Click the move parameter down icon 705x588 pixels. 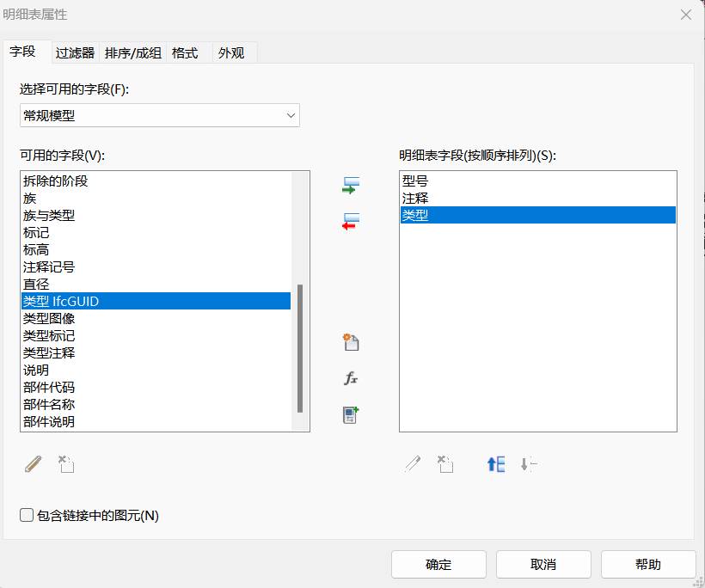click(529, 465)
